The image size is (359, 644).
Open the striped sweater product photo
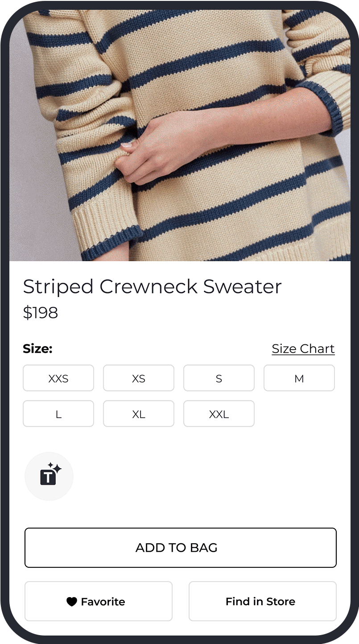coord(180,135)
